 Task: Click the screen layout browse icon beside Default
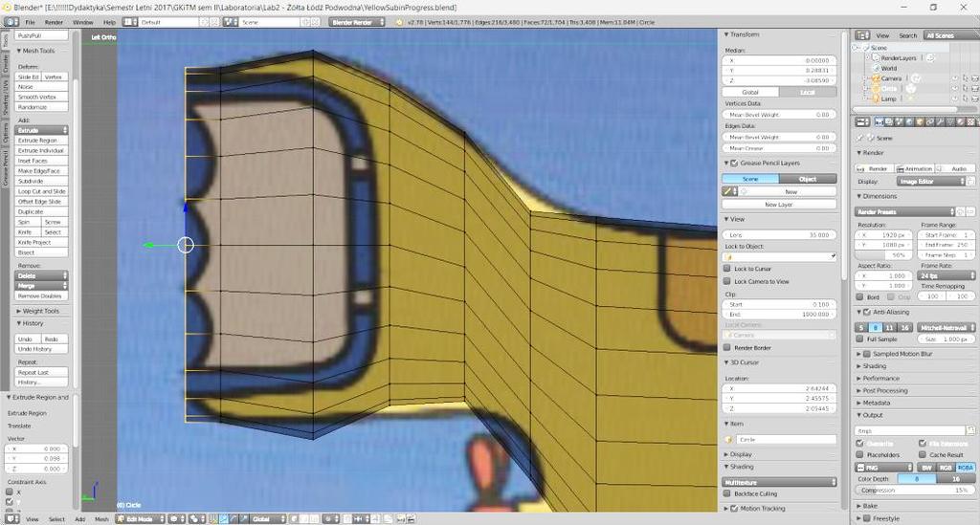click(x=130, y=22)
